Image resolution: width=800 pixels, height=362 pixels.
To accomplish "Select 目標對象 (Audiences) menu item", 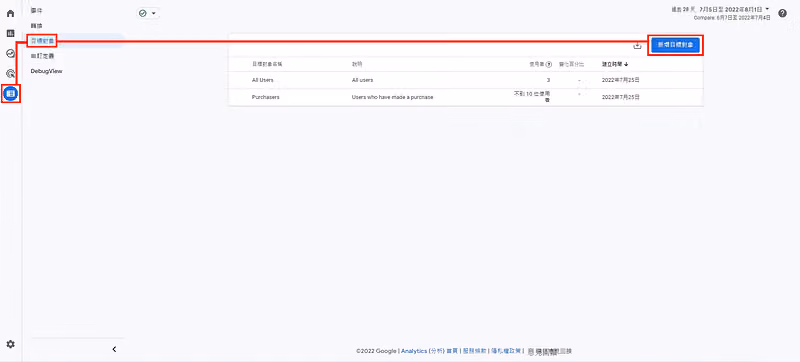I will pos(42,40).
